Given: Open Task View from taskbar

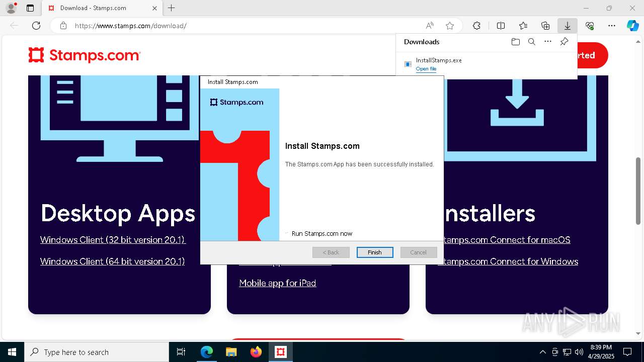Looking at the screenshot, I should pos(182,352).
